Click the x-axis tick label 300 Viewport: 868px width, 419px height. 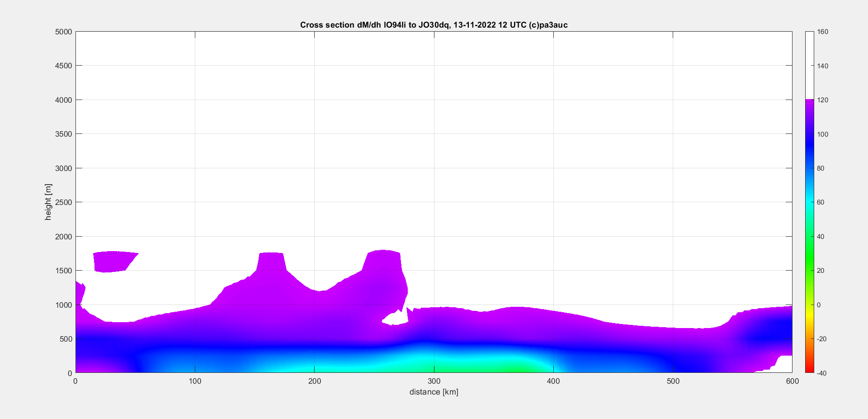click(x=434, y=381)
